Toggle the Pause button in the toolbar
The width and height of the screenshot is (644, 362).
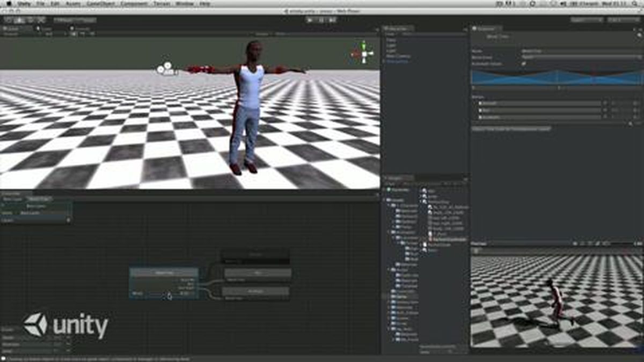(x=322, y=19)
